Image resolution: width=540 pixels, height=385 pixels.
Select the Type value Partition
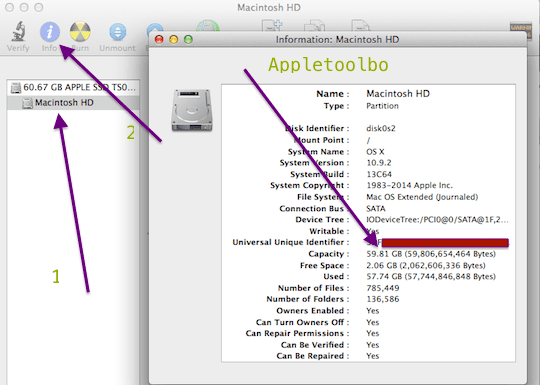point(382,106)
